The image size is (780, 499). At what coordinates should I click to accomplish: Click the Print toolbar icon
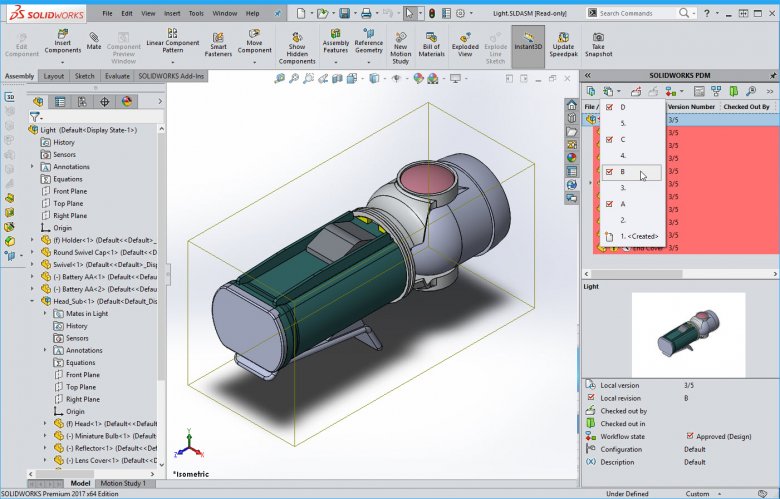367,13
